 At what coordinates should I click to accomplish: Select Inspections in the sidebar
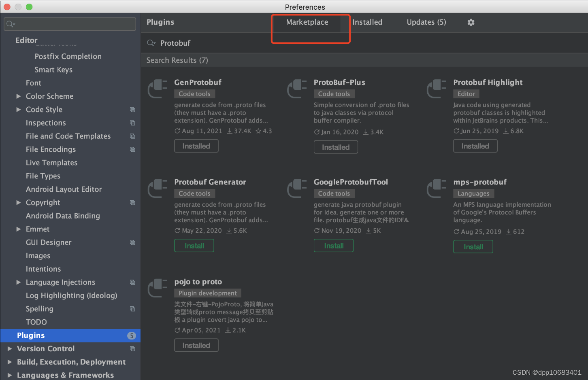46,123
